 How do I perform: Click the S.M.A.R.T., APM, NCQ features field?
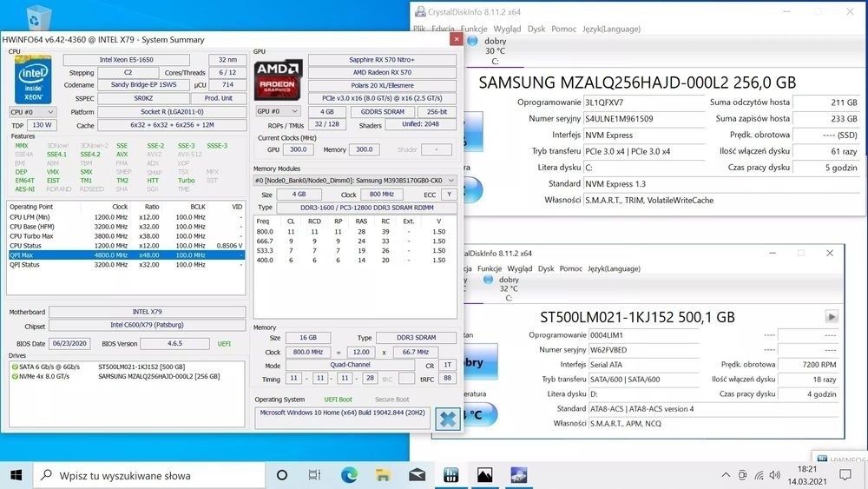713,424
